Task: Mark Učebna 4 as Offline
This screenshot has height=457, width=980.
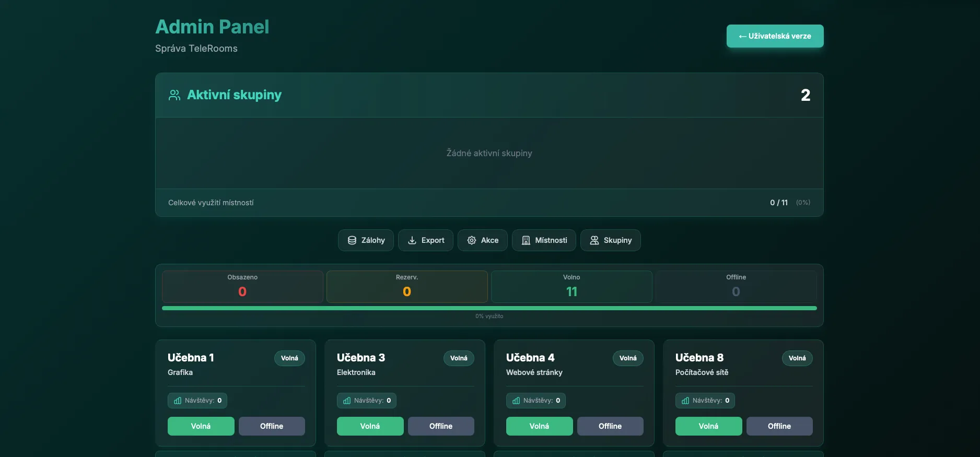Action: tap(610, 426)
